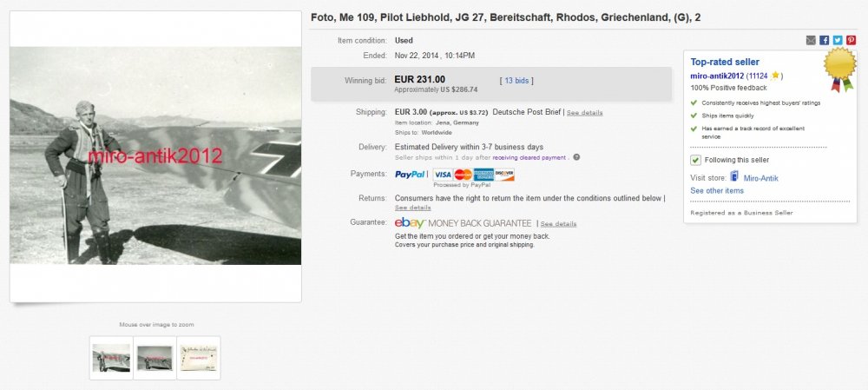Click the PayPal logo under Payments
Image resolution: width=868 pixels, height=390 pixels.
point(411,175)
